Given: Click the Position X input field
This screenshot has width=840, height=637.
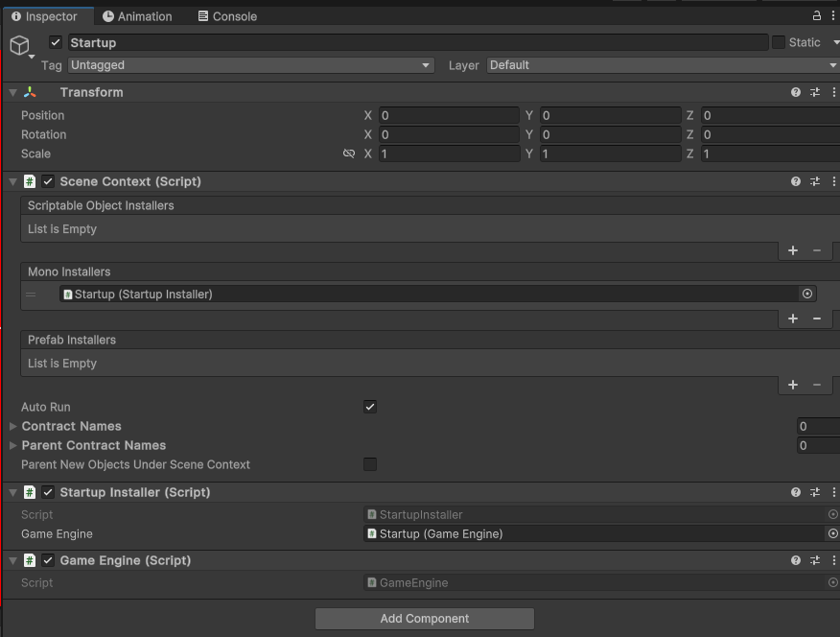Looking at the screenshot, I should (448, 115).
